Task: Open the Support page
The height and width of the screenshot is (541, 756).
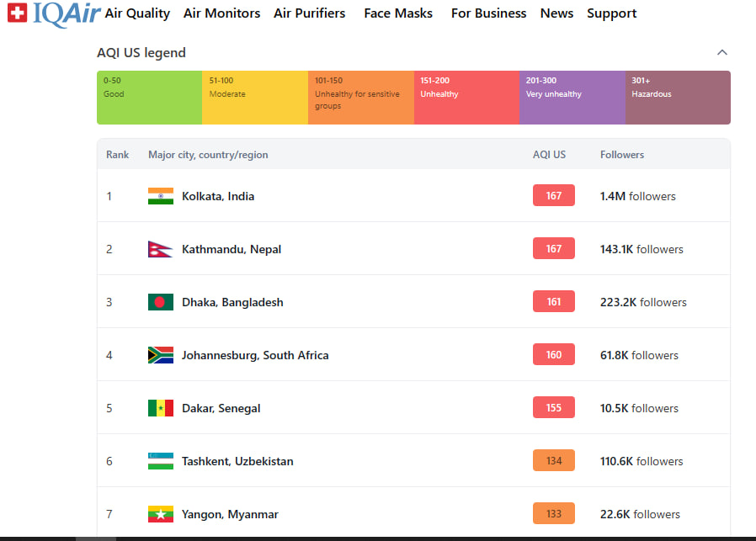Action: click(x=612, y=13)
